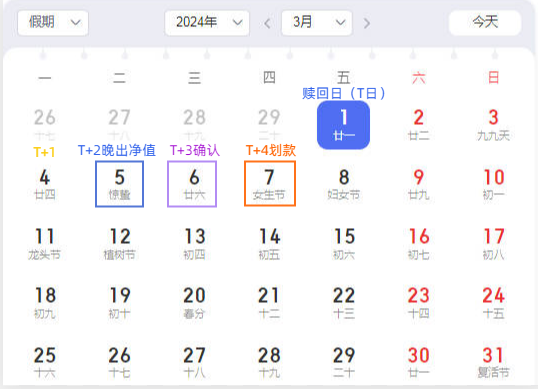538x389 pixels.
Task: Select March 8 妇女节
Action: click(x=343, y=184)
